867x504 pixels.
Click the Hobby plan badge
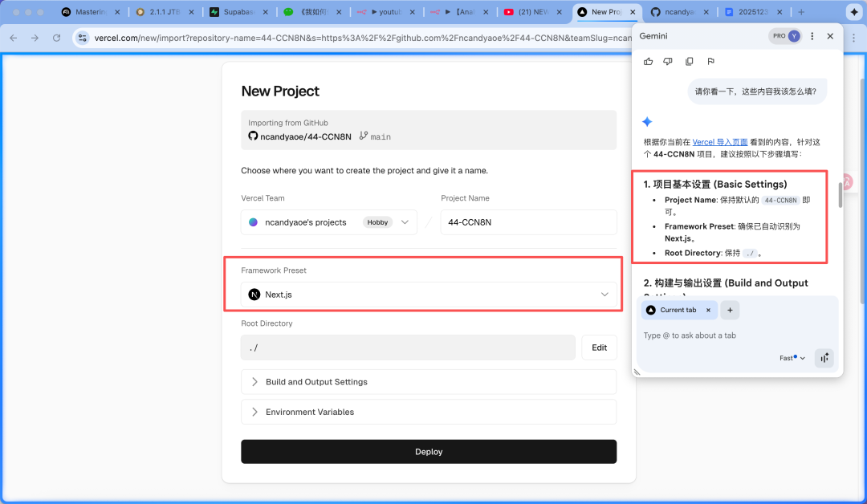click(x=377, y=222)
